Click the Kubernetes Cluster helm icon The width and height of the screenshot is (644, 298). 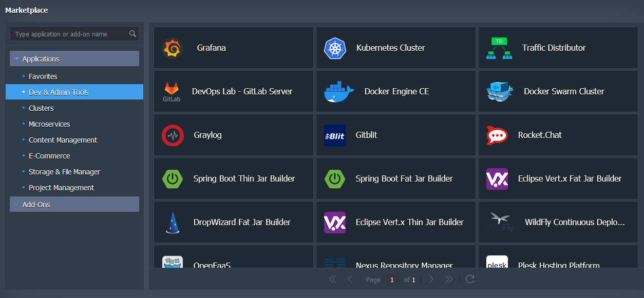click(335, 48)
